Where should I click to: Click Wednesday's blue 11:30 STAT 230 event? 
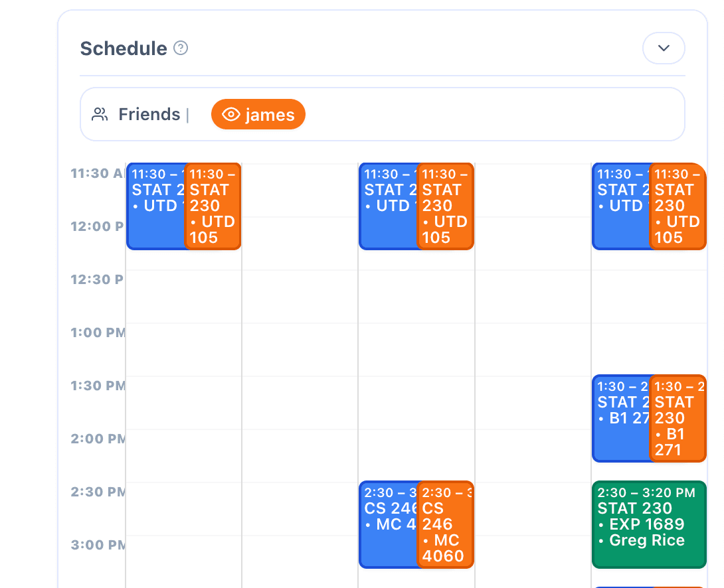click(x=389, y=206)
